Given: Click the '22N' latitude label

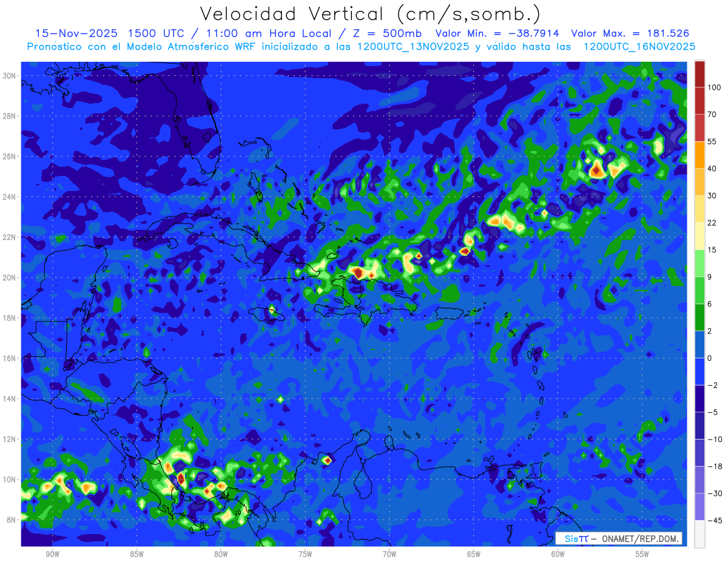Looking at the screenshot, I should pos(10,237).
